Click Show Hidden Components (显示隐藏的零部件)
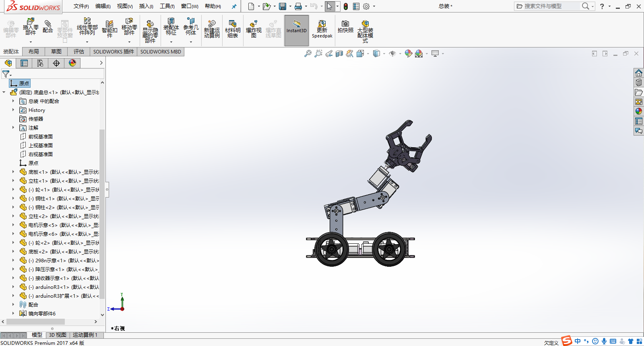Image resolution: width=644 pixels, height=346 pixels. 150,31
